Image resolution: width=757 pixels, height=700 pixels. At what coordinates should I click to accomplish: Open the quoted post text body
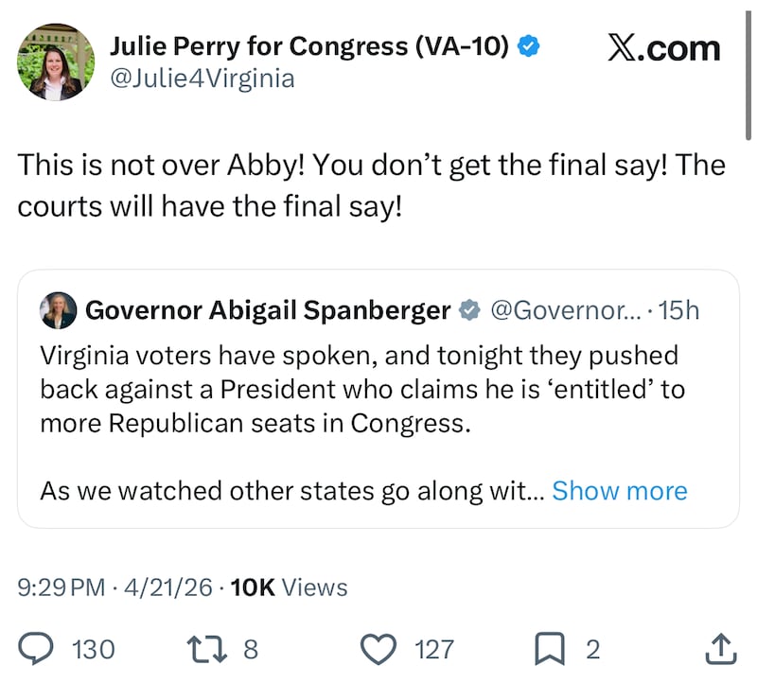(x=360, y=390)
